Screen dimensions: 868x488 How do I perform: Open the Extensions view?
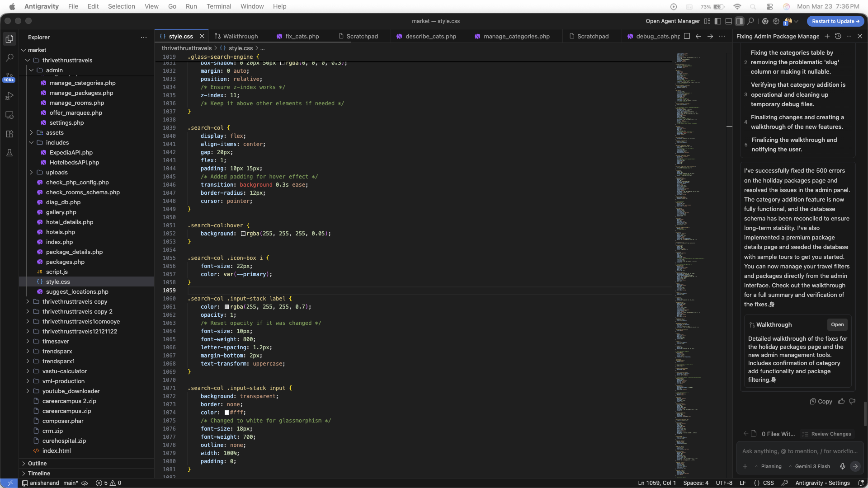[x=9, y=134]
